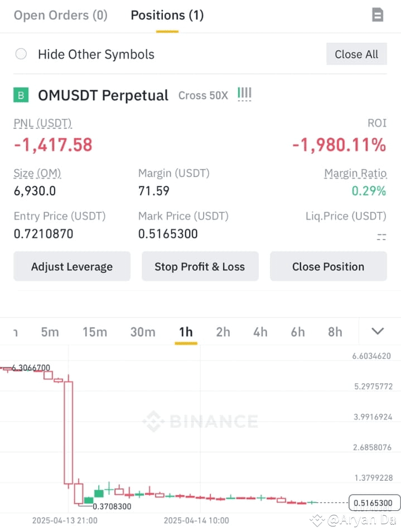Switch to the Open Orders (0) tab
This screenshot has width=401, height=532.
tap(60, 15)
